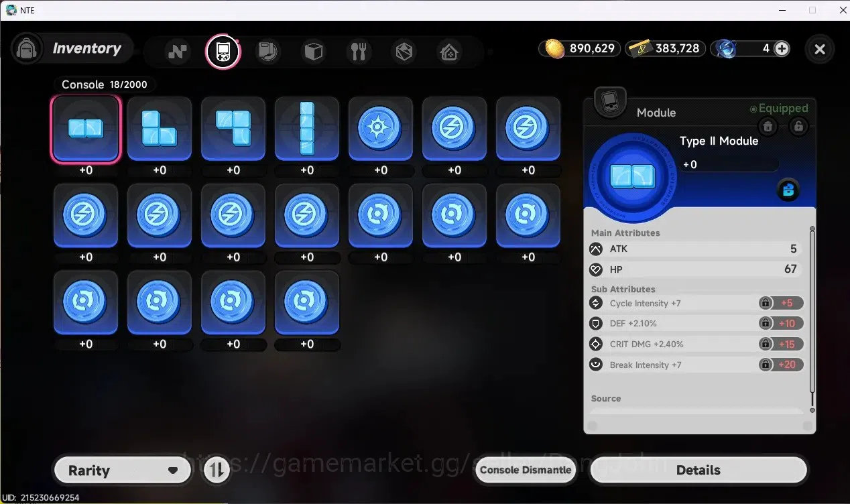Click the Console 18/2000 capacity label
850x504 pixels.
(105, 84)
